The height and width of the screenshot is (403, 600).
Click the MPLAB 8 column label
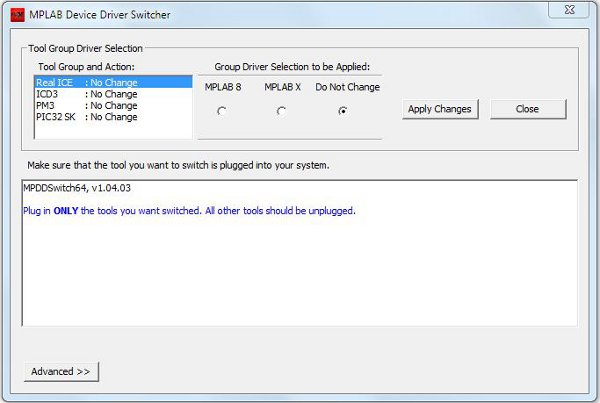tap(223, 87)
